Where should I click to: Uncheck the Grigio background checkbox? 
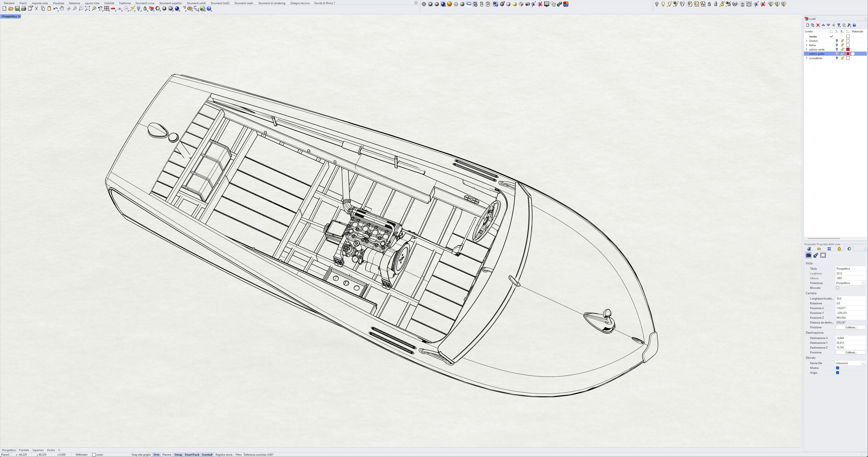pyautogui.click(x=837, y=373)
